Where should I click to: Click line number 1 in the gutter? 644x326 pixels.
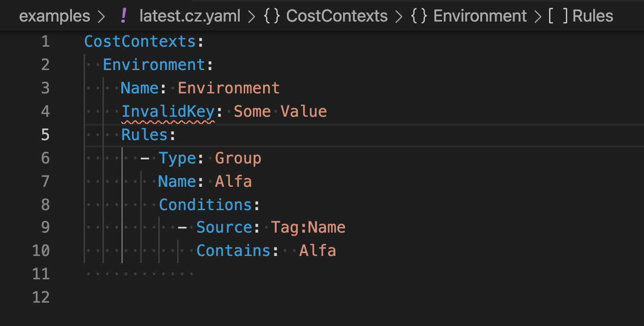coord(45,42)
